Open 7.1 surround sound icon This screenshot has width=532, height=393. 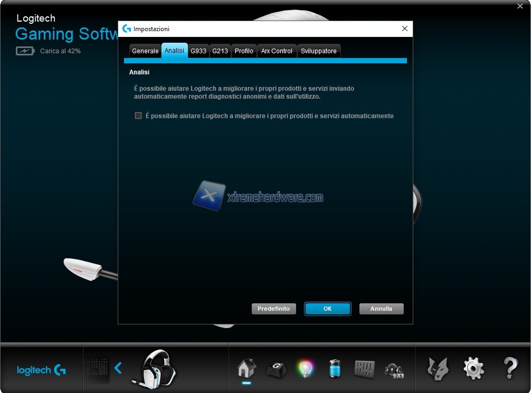(394, 369)
